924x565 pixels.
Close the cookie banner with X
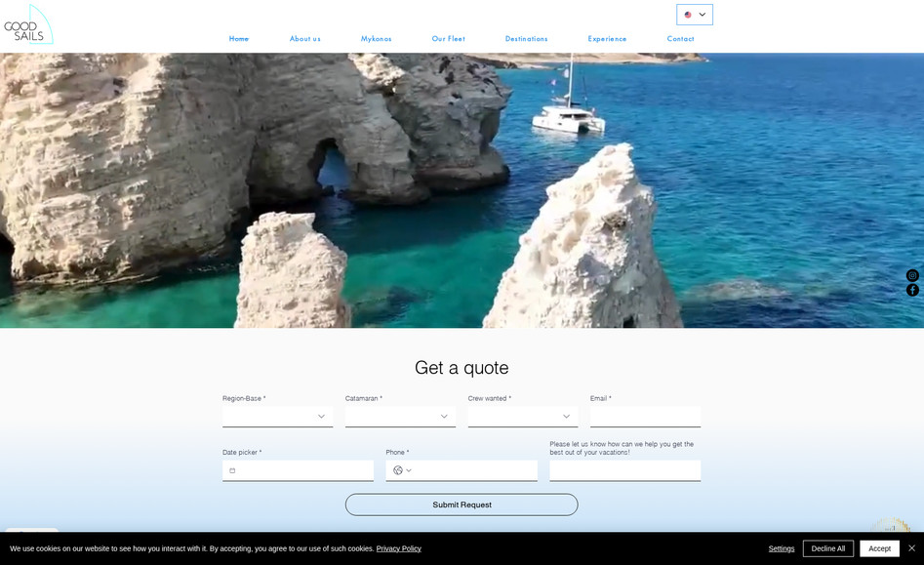pyautogui.click(x=911, y=547)
